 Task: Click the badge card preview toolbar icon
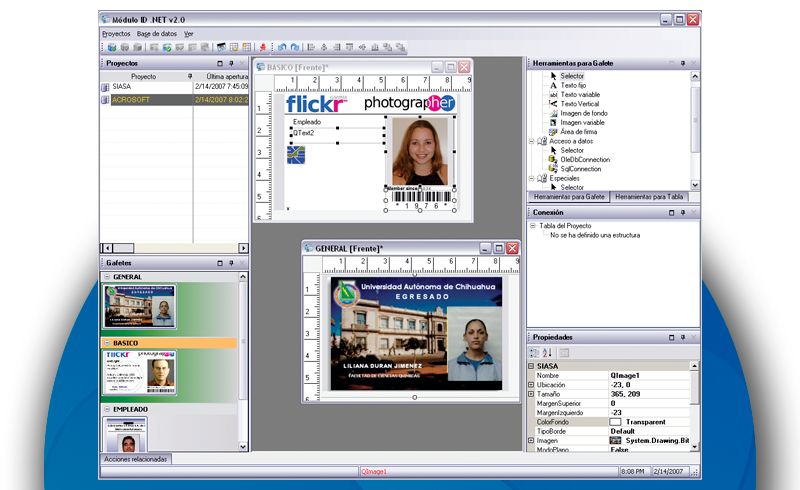[x=221, y=47]
